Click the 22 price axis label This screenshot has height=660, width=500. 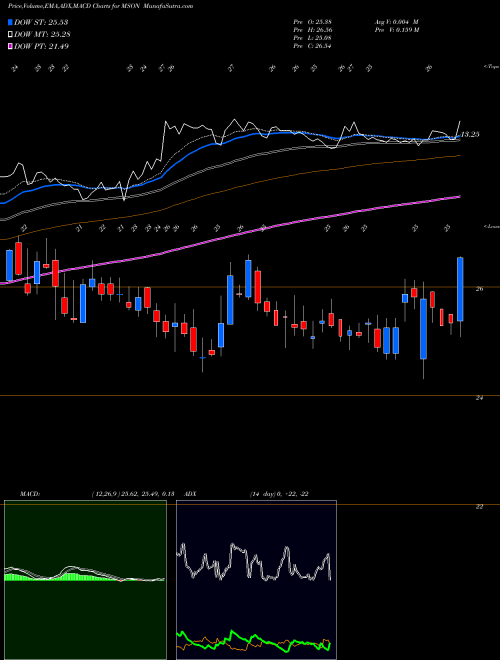point(479,507)
